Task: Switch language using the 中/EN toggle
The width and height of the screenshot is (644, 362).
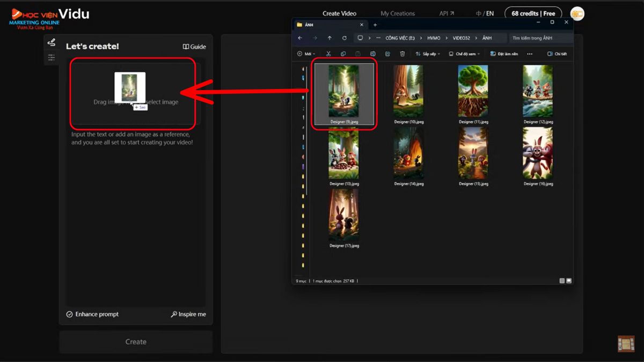Action: (485, 13)
